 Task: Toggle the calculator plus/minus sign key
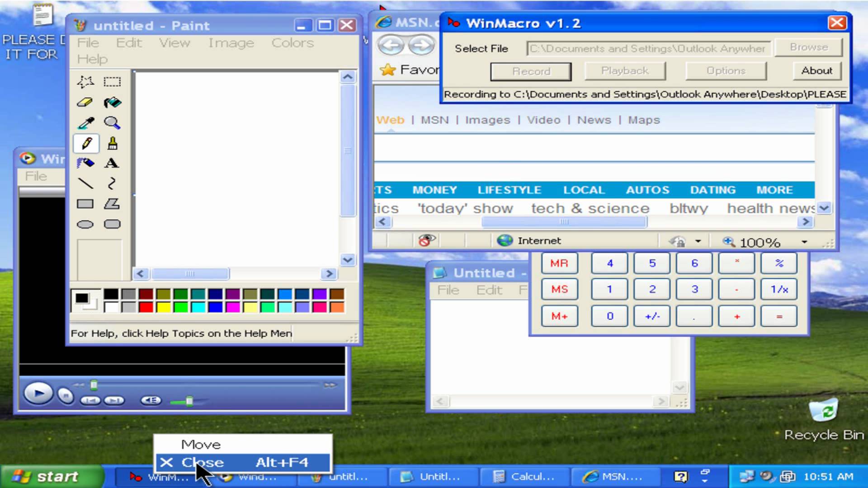652,316
